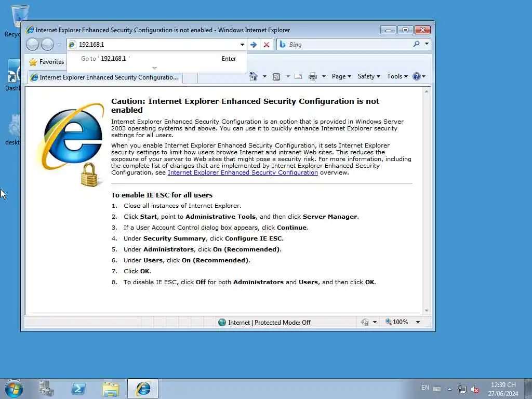Click the RSS feeds icon
532x399 pixels.
pos(276,77)
